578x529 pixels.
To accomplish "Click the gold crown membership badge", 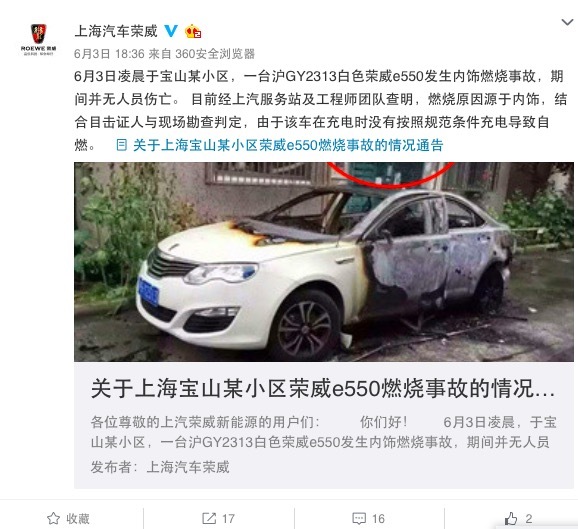I will coord(193,31).
